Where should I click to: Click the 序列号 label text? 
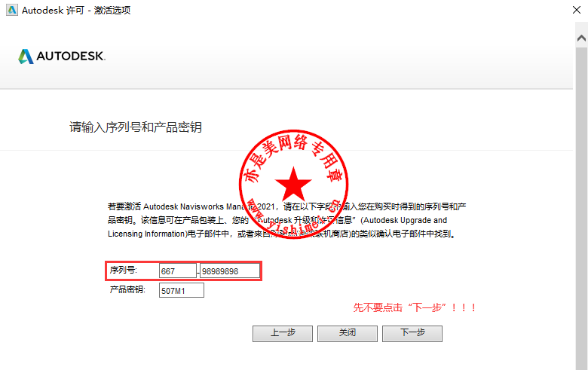coord(124,270)
